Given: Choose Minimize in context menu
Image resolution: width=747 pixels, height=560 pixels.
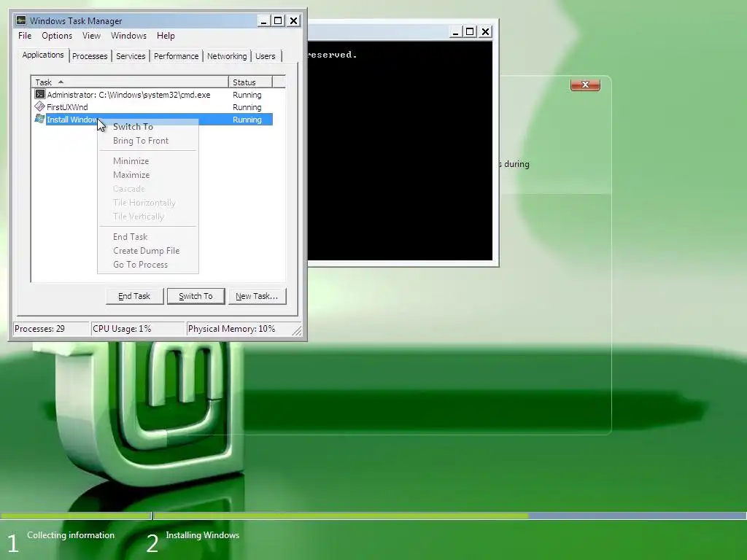Looking at the screenshot, I should tap(147, 161).
